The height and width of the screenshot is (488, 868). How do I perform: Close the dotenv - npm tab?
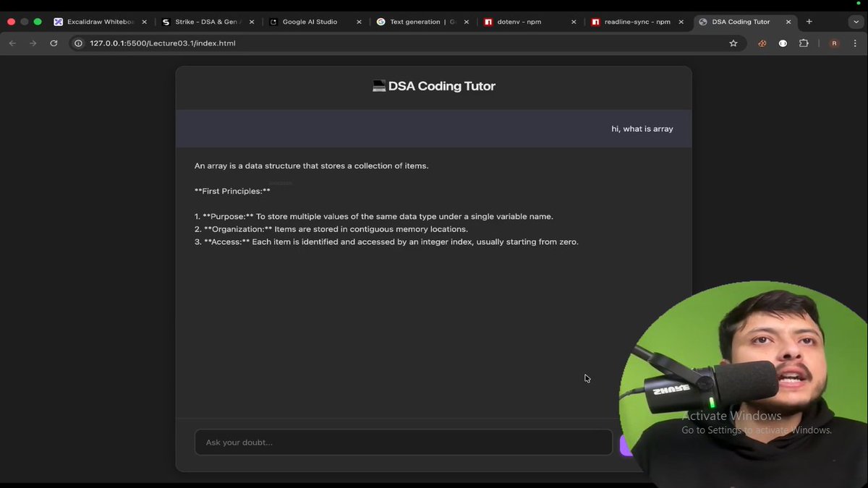(x=574, y=22)
